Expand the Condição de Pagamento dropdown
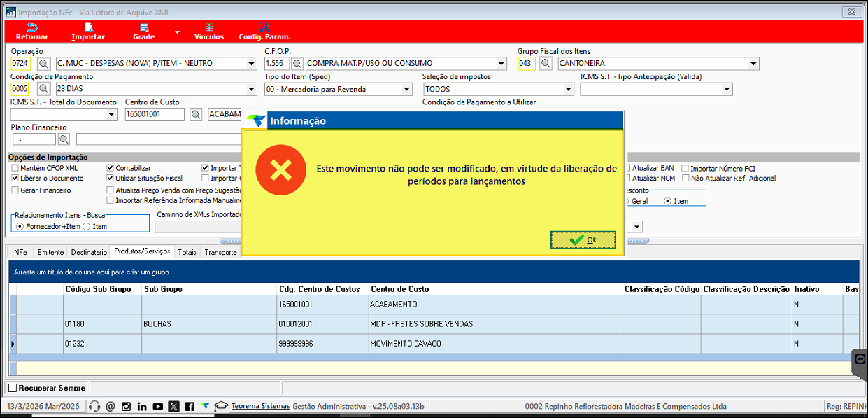This screenshot has width=868, height=418. [252, 90]
